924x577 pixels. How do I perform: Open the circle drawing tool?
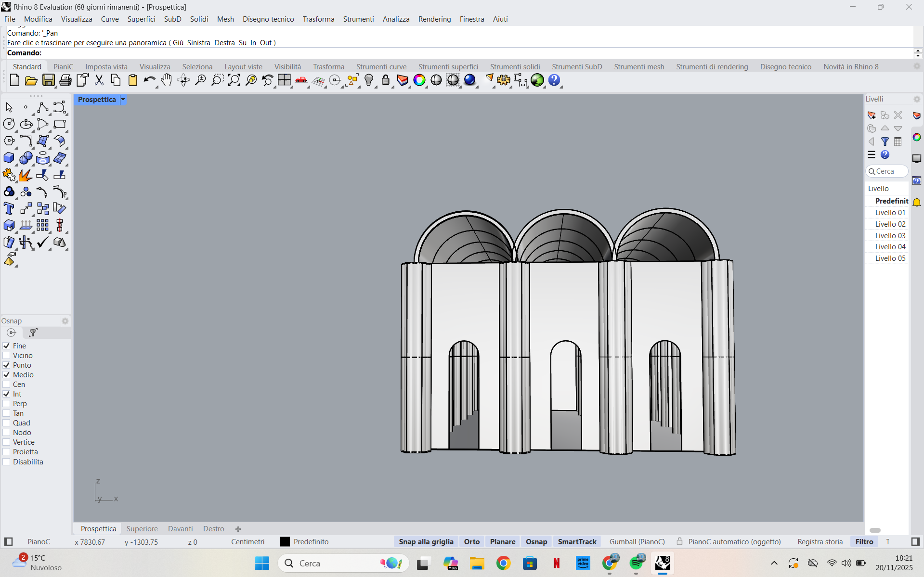(9, 124)
